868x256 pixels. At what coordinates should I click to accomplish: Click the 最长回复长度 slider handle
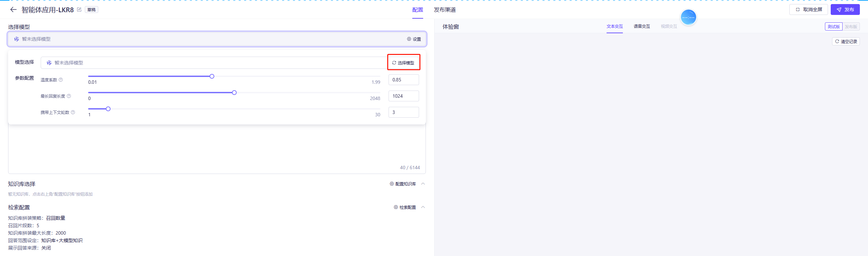click(234, 93)
